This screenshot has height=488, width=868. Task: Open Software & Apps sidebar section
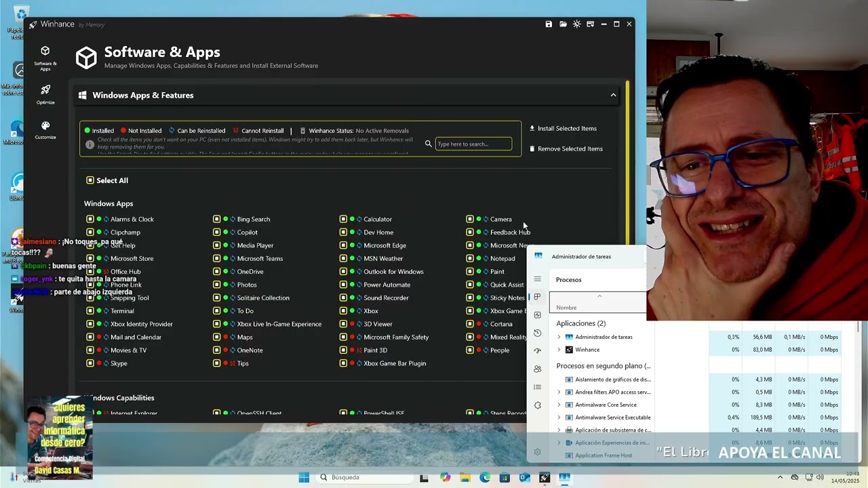coord(45,58)
